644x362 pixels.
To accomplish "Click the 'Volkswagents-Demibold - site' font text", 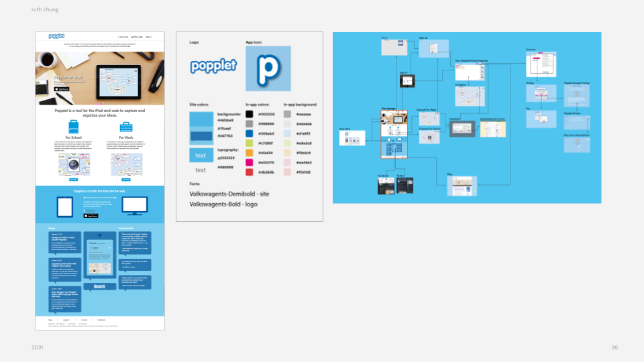I will (229, 194).
